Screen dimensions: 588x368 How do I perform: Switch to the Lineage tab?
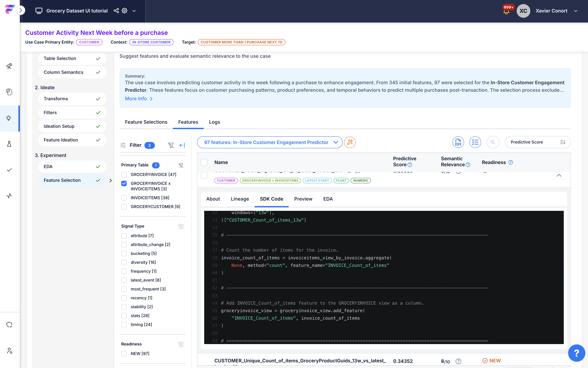240,199
